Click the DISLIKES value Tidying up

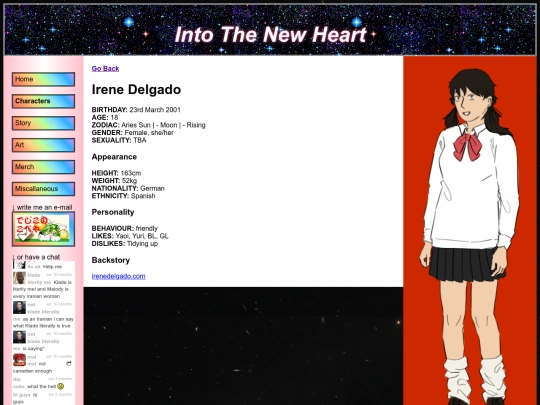[x=143, y=243]
